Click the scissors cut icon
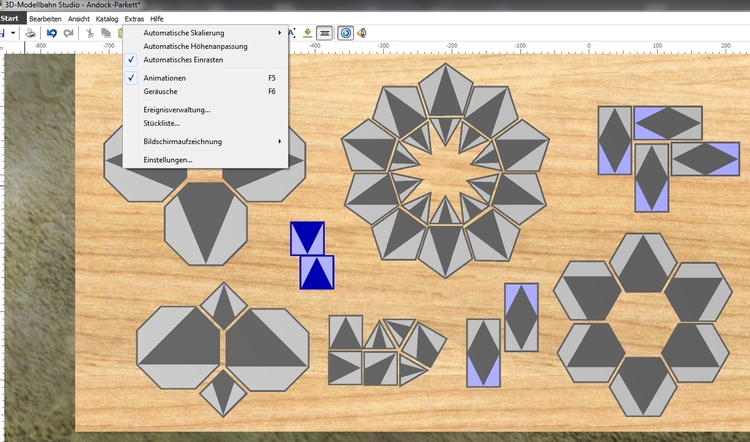The image size is (750, 442). pos(90,33)
